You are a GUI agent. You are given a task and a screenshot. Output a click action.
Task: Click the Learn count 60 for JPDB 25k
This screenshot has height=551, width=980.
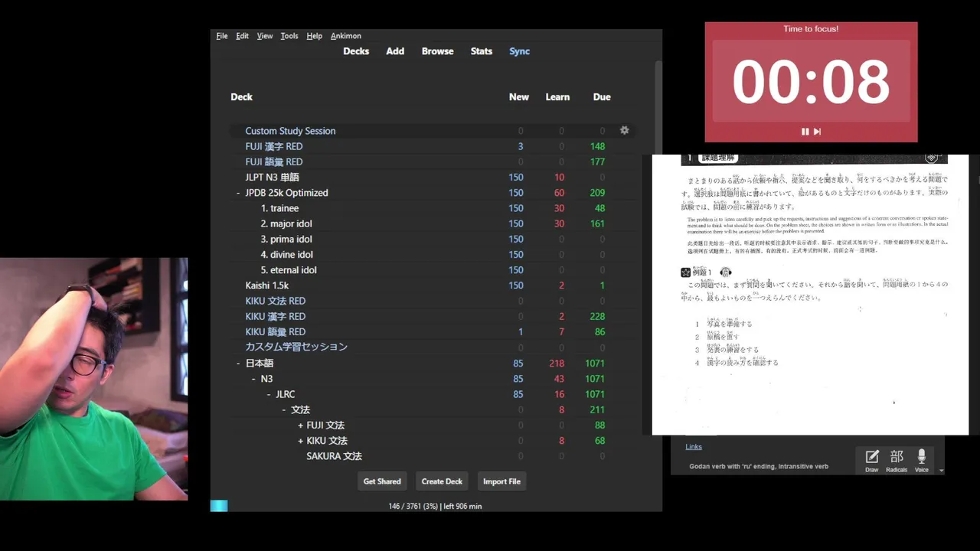point(559,193)
